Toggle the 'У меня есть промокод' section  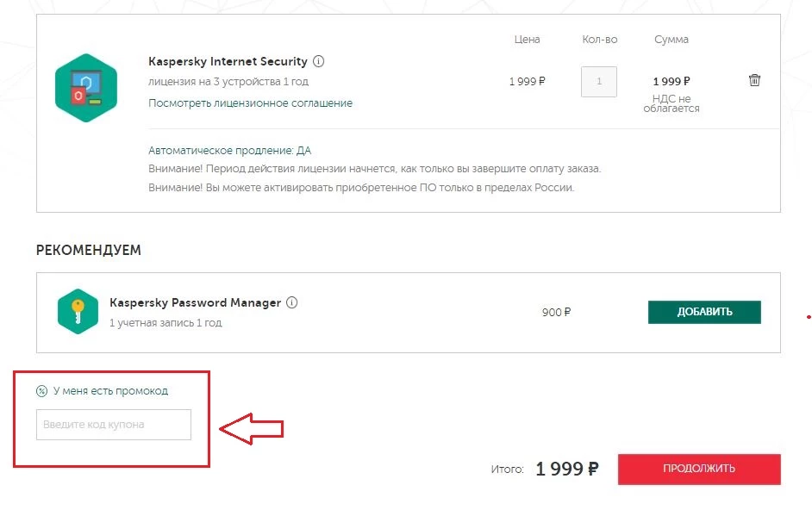tap(110, 391)
